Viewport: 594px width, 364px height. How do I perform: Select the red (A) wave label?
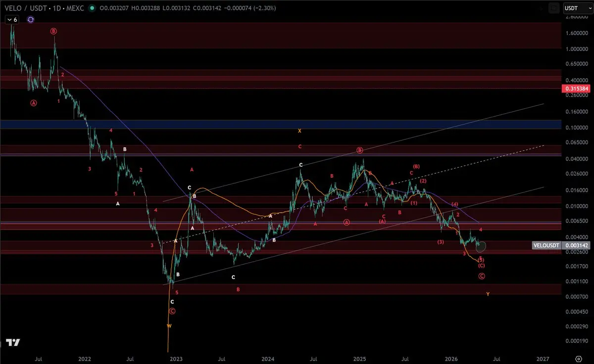[x=382, y=222]
